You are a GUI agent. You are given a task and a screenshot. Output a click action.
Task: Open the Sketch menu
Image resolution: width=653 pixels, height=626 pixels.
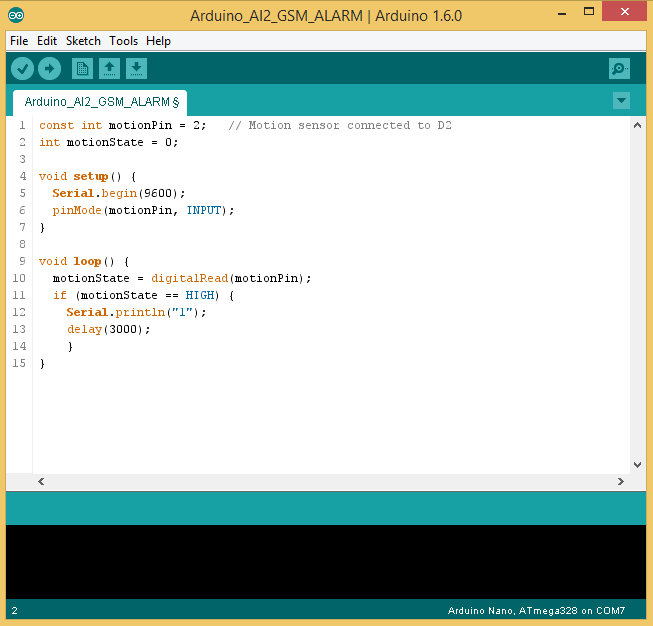83,41
